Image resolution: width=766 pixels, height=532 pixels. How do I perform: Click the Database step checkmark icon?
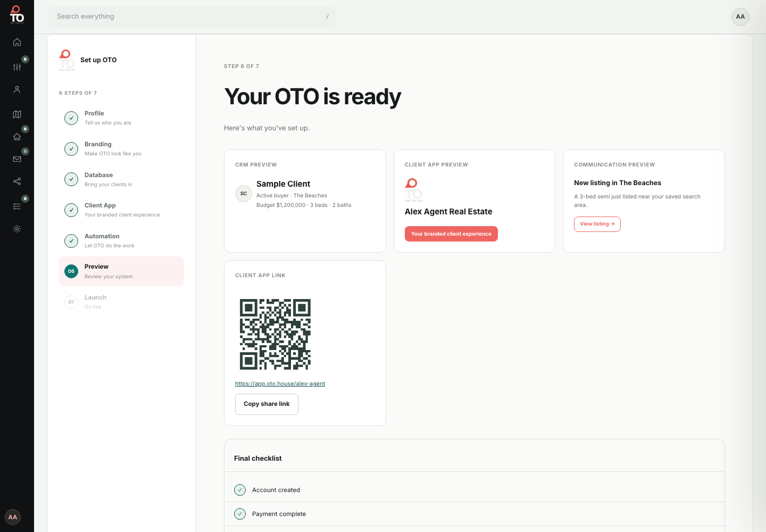pyautogui.click(x=71, y=179)
